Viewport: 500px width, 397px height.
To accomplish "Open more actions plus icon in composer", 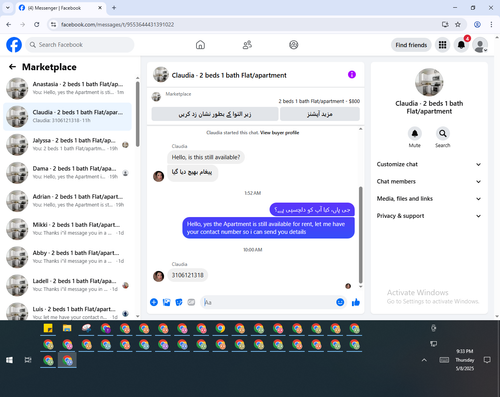I will point(154,302).
